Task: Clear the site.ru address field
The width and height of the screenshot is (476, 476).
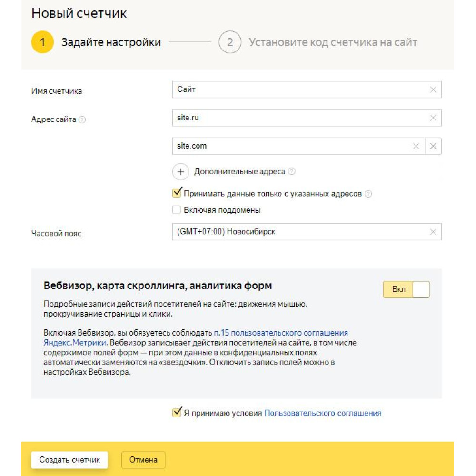Action: pyautogui.click(x=433, y=118)
